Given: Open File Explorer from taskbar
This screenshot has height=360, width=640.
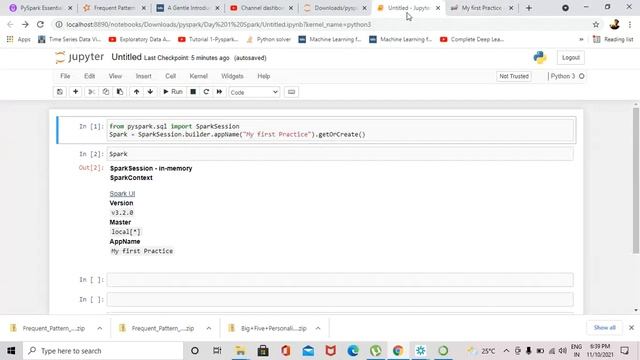Looking at the screenshot, I should point(240,351).
